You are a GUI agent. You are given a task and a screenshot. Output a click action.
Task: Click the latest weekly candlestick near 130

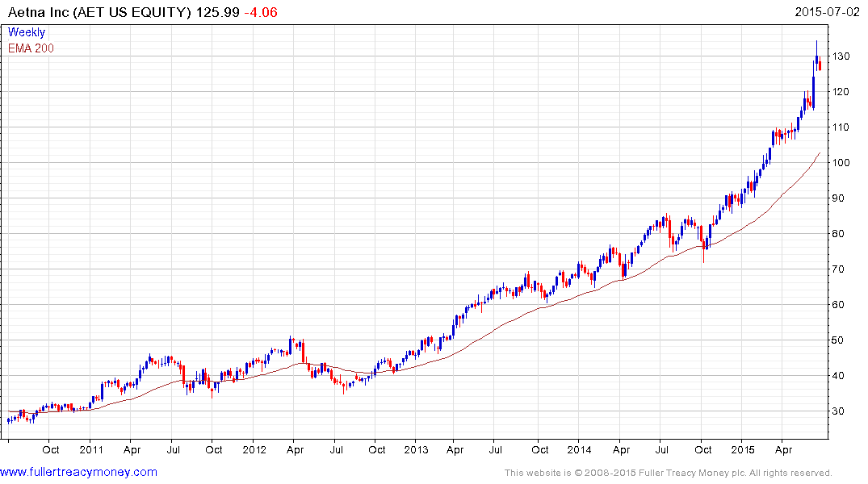tap(820, 65)
